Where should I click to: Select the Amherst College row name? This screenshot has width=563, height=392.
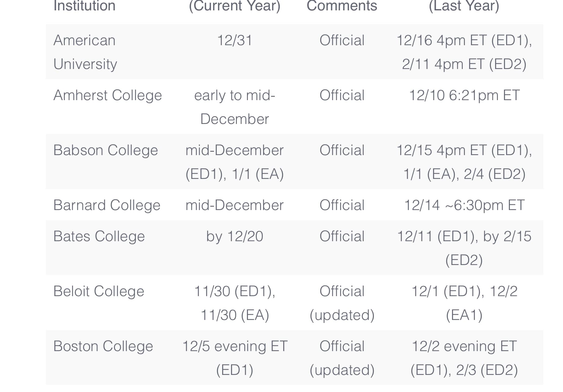coord(108,95)
